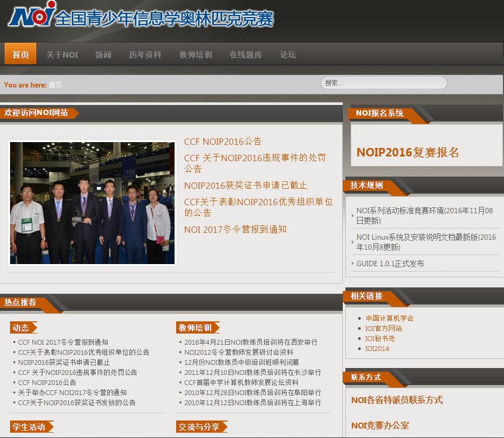Open the NOI竞赛办公室 contact link
The image size is (504, 438).
tap(380, 425)
